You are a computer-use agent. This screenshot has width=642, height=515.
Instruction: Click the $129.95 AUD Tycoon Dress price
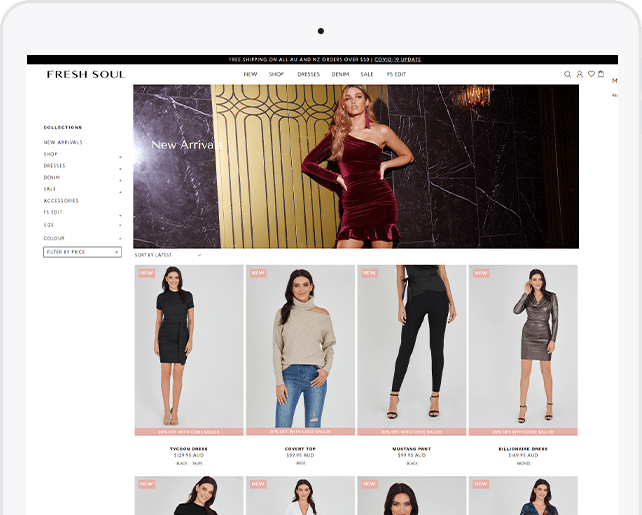(189, 455)
